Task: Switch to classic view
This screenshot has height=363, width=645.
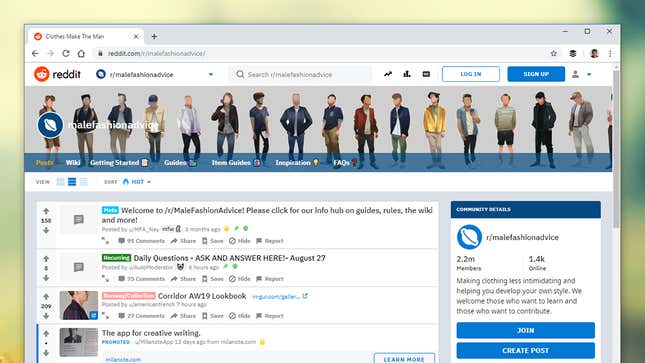Action: (x=72, y=182)
